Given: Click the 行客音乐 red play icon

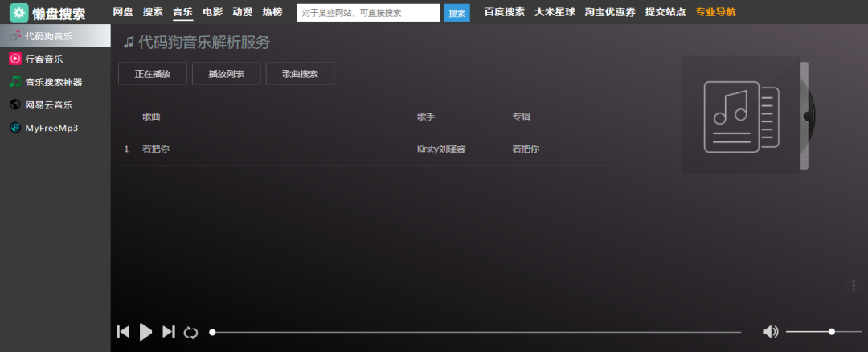Looking at the screenshot, I should pos(15,59).
